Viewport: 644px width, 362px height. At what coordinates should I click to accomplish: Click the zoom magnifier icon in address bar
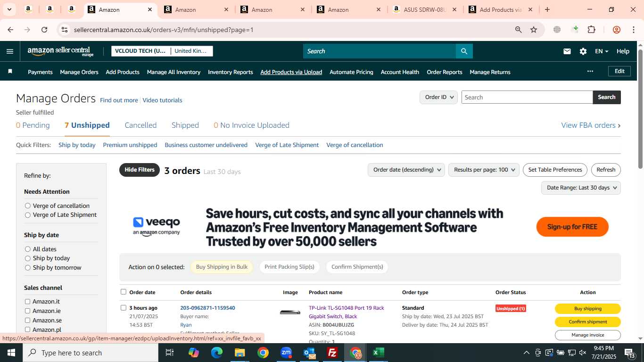click(x=519, y=30)
